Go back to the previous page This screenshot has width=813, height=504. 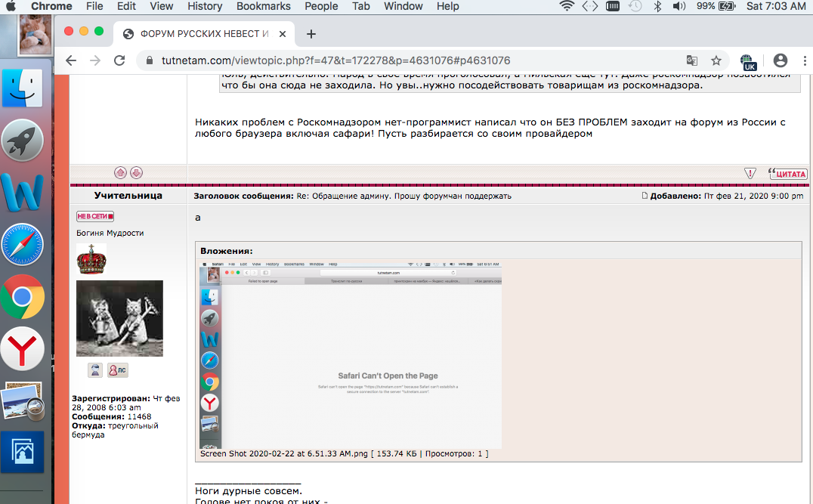[x=71, y=60]
